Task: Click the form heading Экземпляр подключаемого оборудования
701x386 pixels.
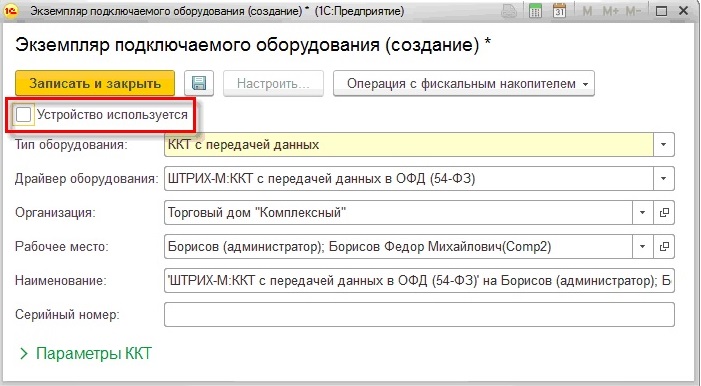Action: tap(253, 45)
